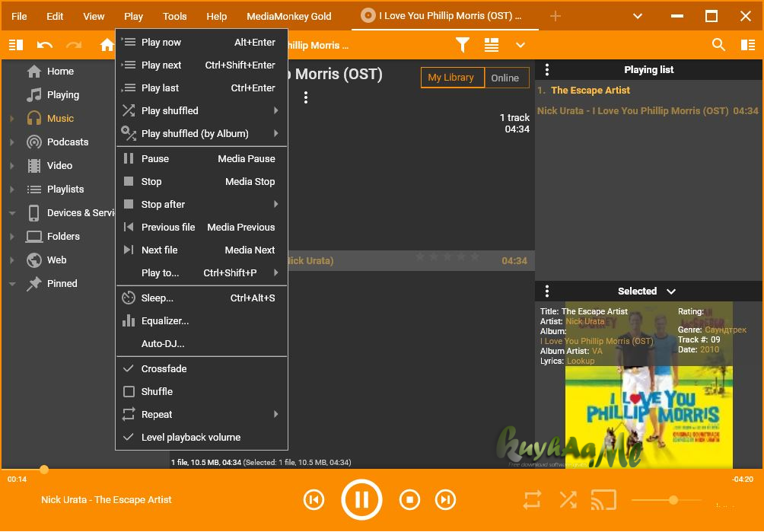Open Playing node in sidebar
The height and width of the screenshot is (532, 764).
63,94
